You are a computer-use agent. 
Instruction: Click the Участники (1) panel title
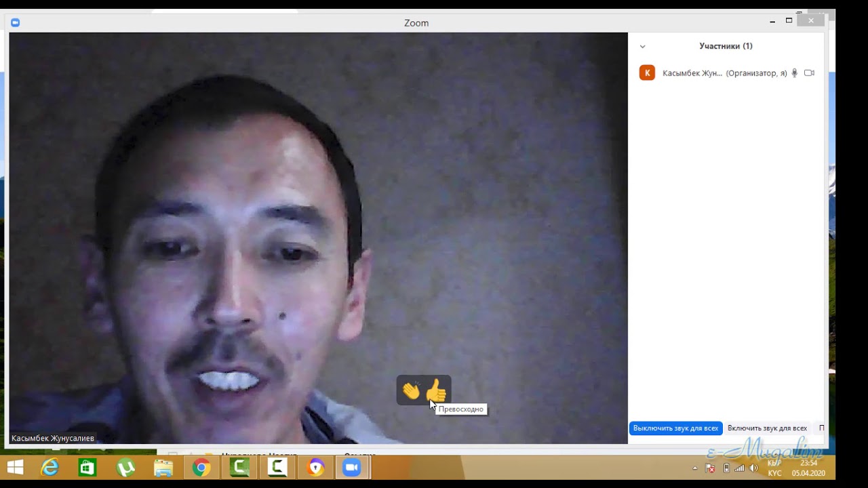726,46
